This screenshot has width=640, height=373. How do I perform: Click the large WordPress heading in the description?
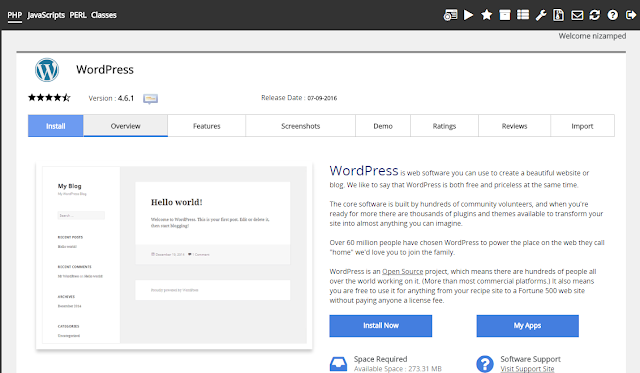coord(364,171)
